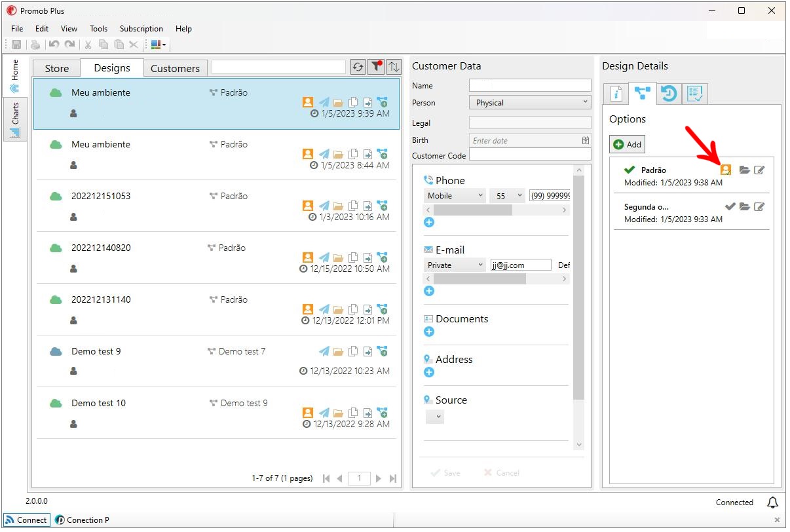Open the Design Details info tab
Viewport: 790px width, 532px height.
point(615,94)
